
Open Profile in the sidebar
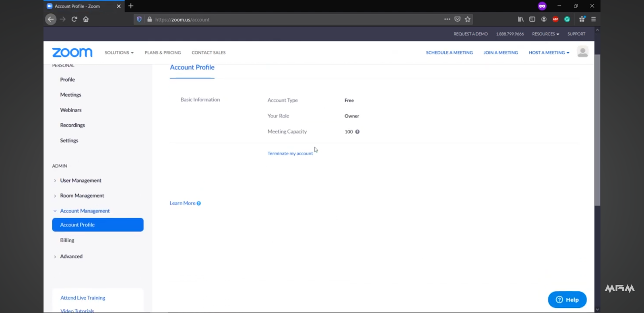click(x=68, y=80)
